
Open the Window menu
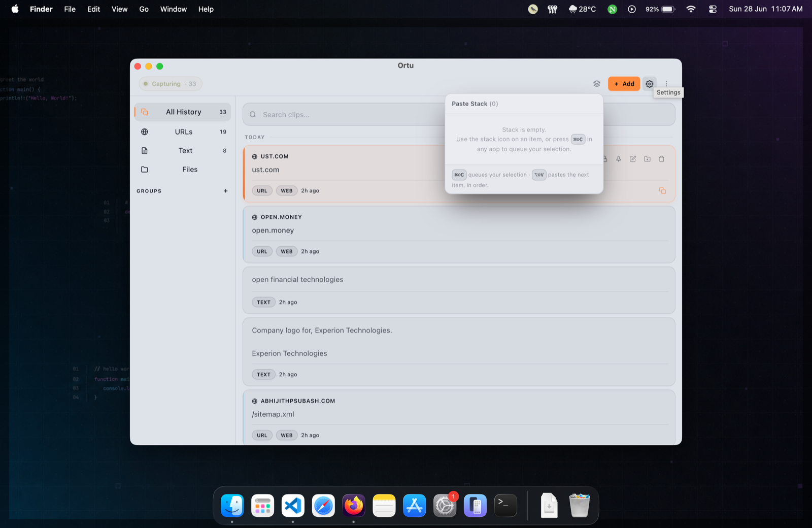[x=174, y=9]
